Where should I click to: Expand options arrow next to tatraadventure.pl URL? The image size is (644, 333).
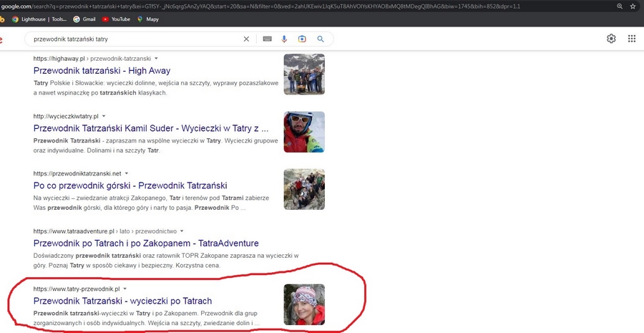[182, 231]
